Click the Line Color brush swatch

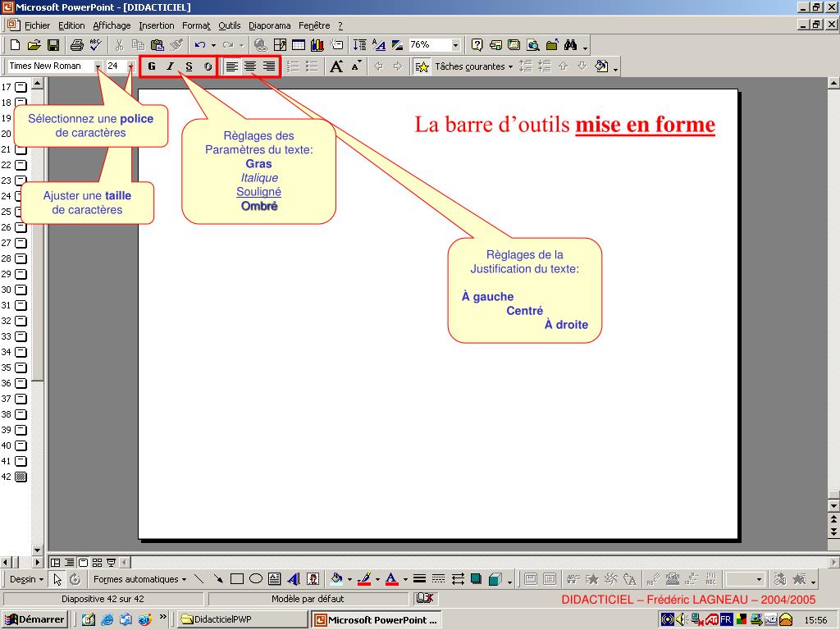pos(364,579)
